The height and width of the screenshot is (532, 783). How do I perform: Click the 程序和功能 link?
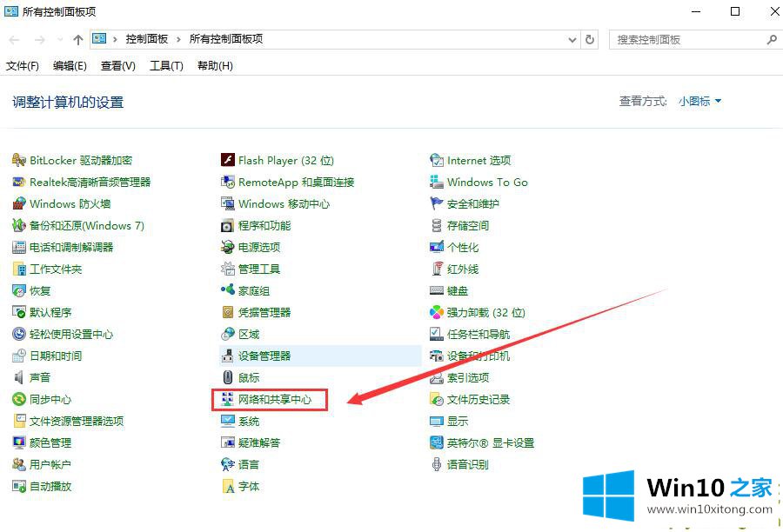264,226
